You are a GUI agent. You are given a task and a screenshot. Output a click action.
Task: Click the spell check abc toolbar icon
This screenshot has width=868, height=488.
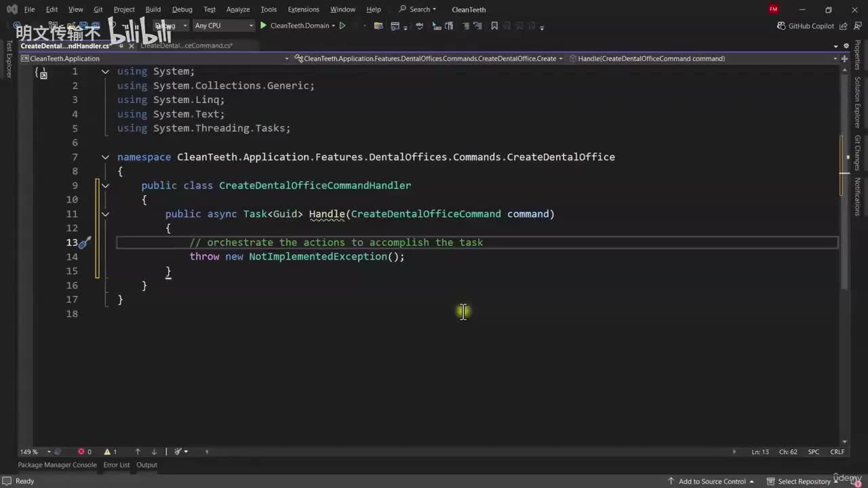419,26
